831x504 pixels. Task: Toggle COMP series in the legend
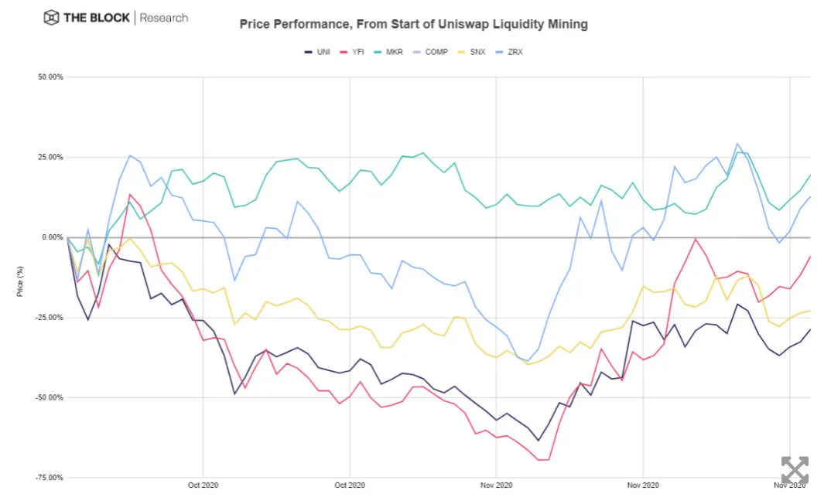[x=430, y=52]
